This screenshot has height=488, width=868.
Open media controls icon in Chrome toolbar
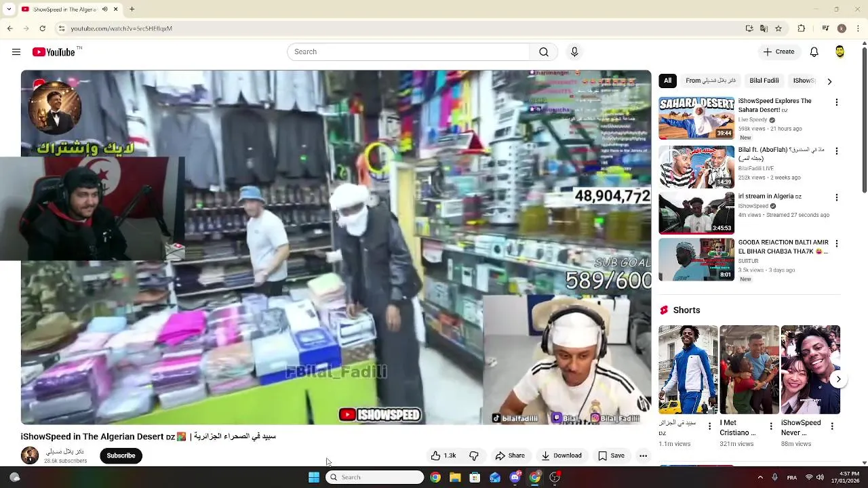point(825,28)
